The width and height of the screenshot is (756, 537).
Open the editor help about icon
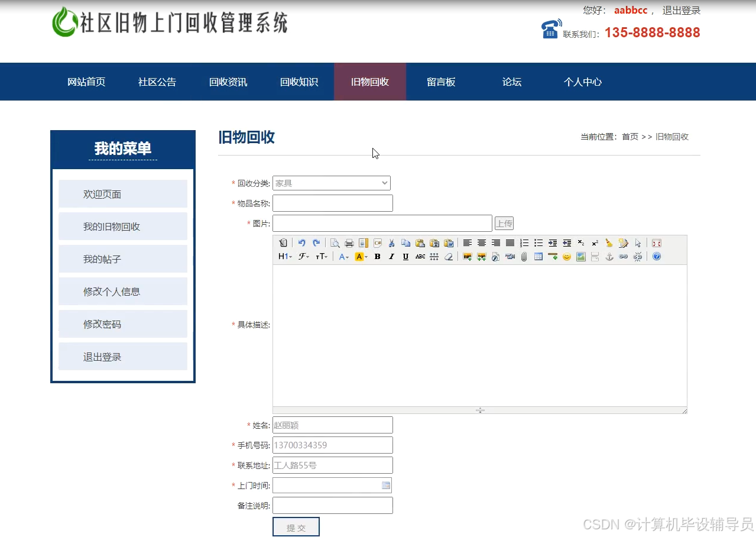(x=656, y=257)
